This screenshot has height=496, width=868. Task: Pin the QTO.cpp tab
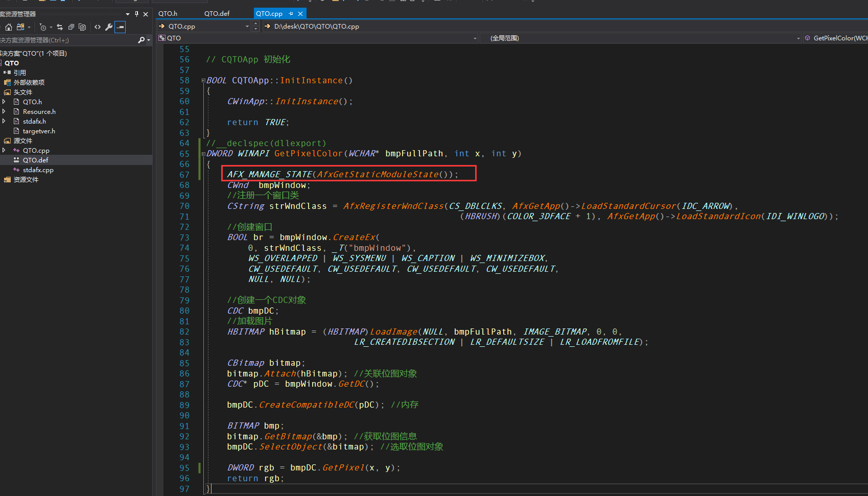291,14
